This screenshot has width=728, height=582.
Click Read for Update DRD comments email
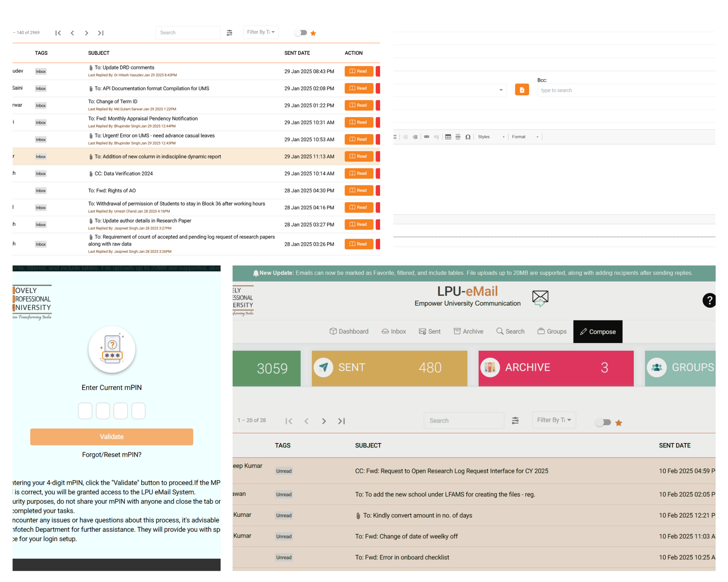tap(359, 71)
